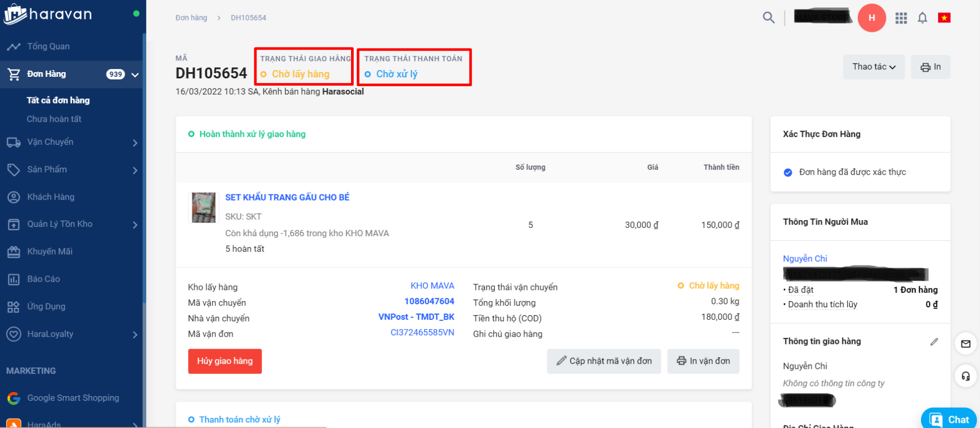Click the order verified checkmark icon
Image resolution: width=980 pixels, height=428 pixels.
[x=788, y=172]
